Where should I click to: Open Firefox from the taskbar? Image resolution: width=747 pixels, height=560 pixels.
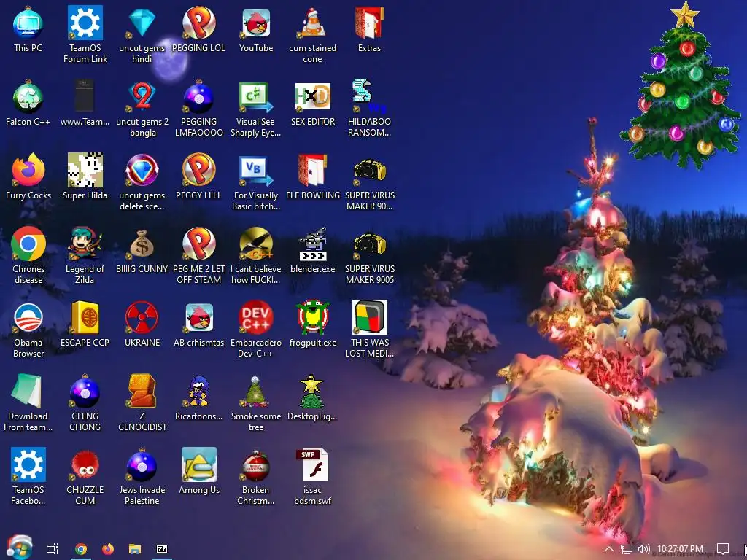[x=108, y=549]
